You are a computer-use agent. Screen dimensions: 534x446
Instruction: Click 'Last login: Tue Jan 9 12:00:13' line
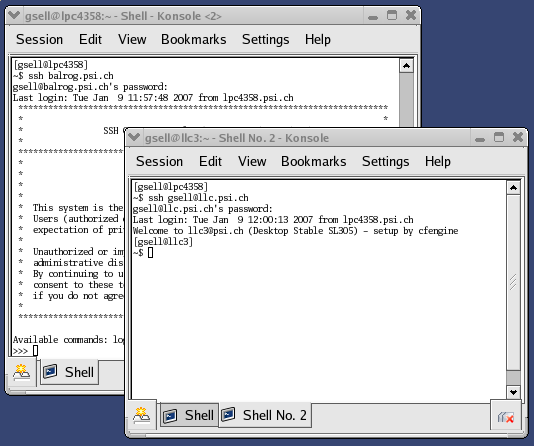[273, 220]
